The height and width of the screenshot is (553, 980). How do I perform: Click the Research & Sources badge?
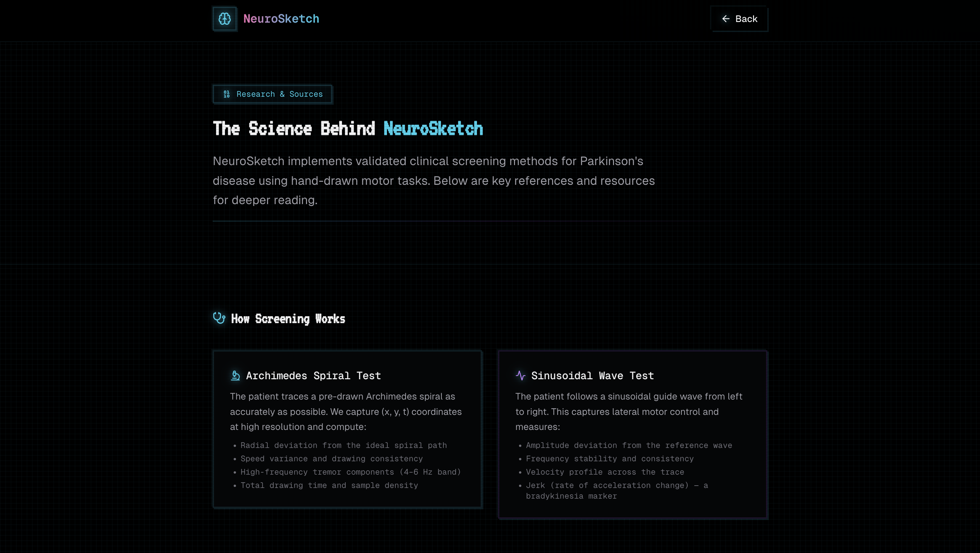coord(272,94)
